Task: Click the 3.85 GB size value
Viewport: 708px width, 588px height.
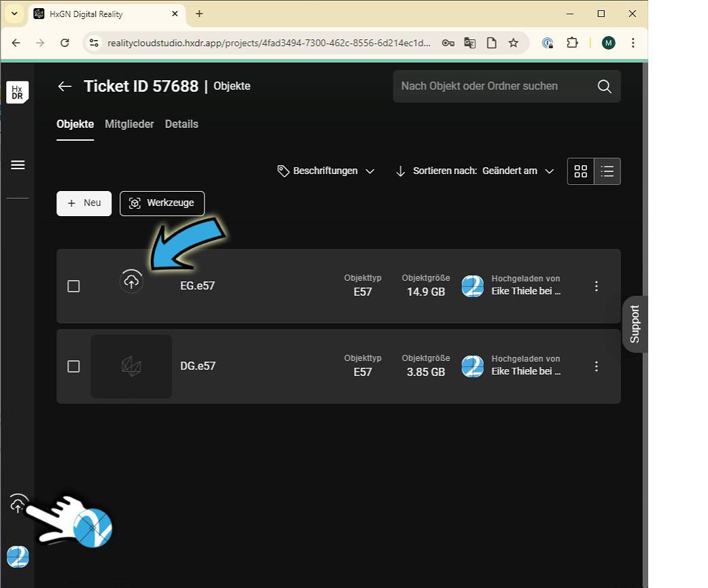Action: click(426, 372)
